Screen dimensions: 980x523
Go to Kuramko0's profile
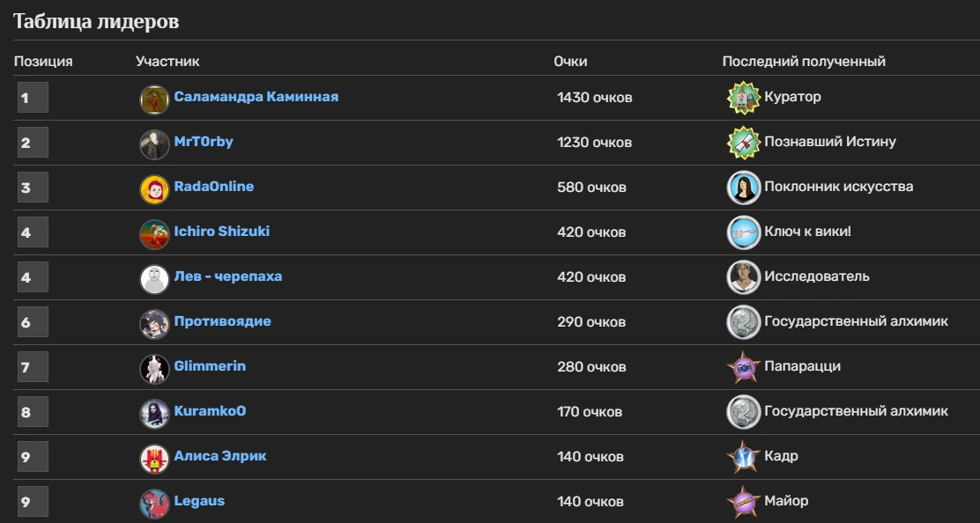tap(210, 411)
